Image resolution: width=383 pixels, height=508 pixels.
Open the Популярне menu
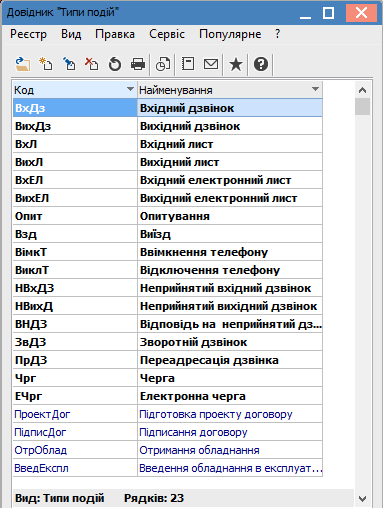(x=230, y=34)
